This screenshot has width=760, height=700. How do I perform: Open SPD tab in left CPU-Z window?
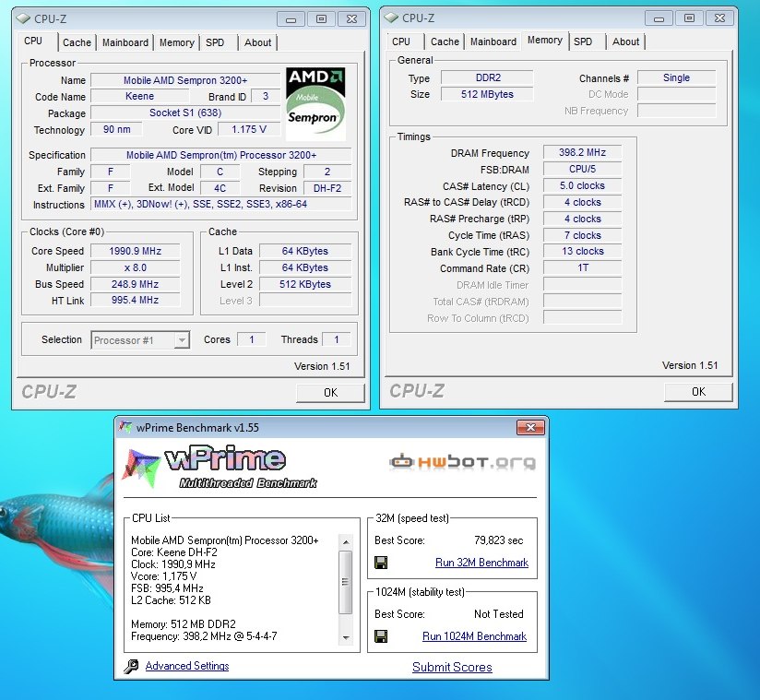[x=215, y=42]
